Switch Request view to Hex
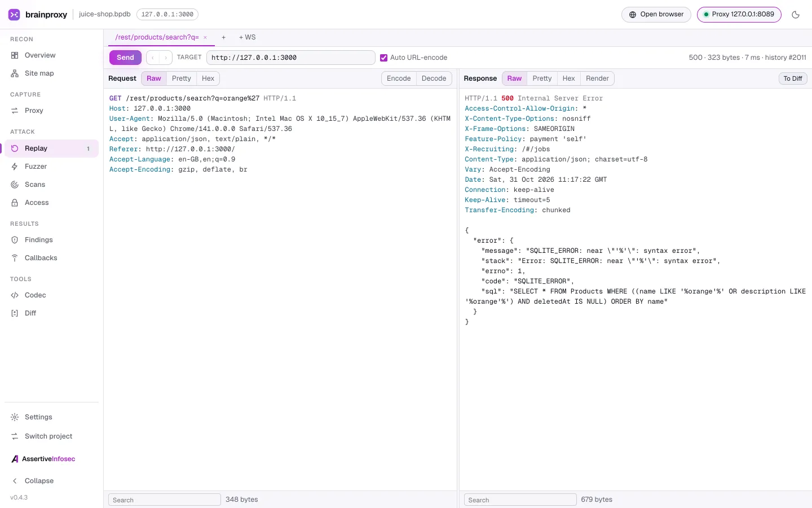Image resolution: width=812 pixels, height=508 pixels. pos(208,78)
